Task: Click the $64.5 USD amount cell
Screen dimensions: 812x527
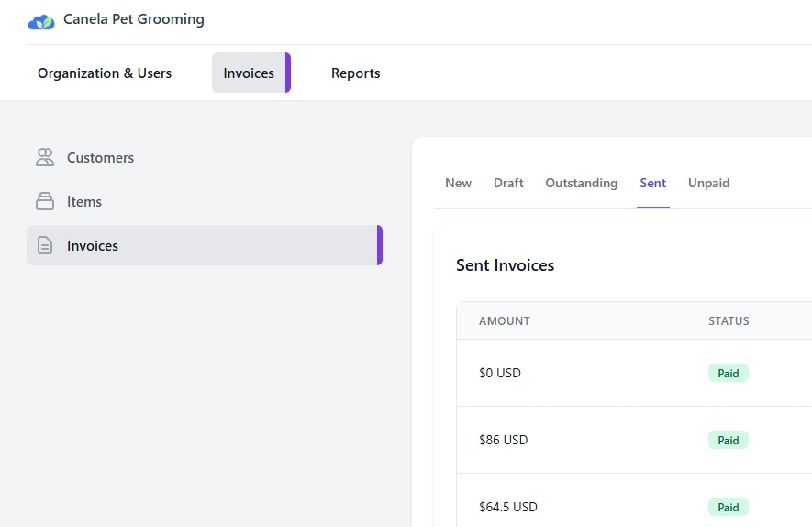Action: pos(508,506)
